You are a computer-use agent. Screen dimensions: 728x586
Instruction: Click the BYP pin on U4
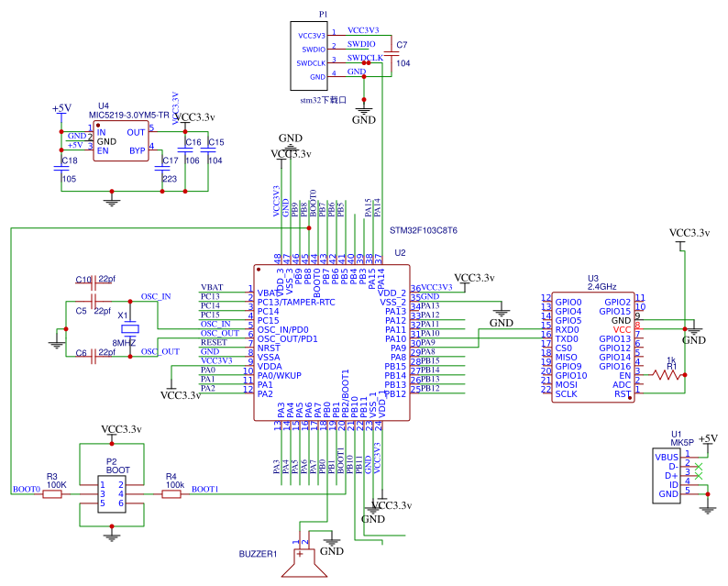(137, 150)
